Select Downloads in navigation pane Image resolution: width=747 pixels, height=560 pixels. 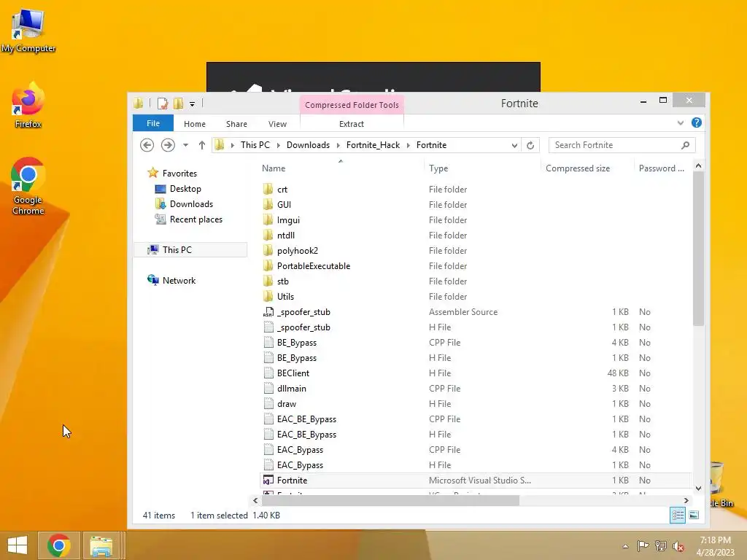pyautogui.click(x=184, y=204)
